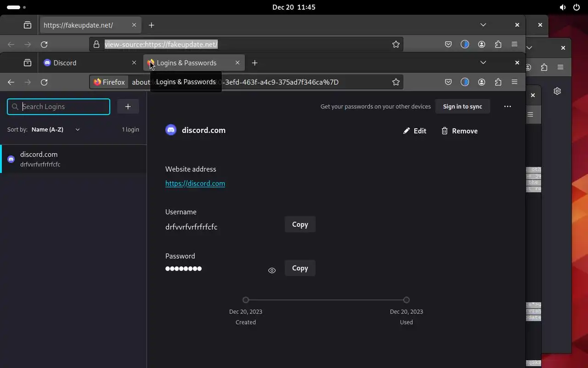Open Firefox View in fakeupdate window
588x368 pixels.
click(x=28, y=25)
